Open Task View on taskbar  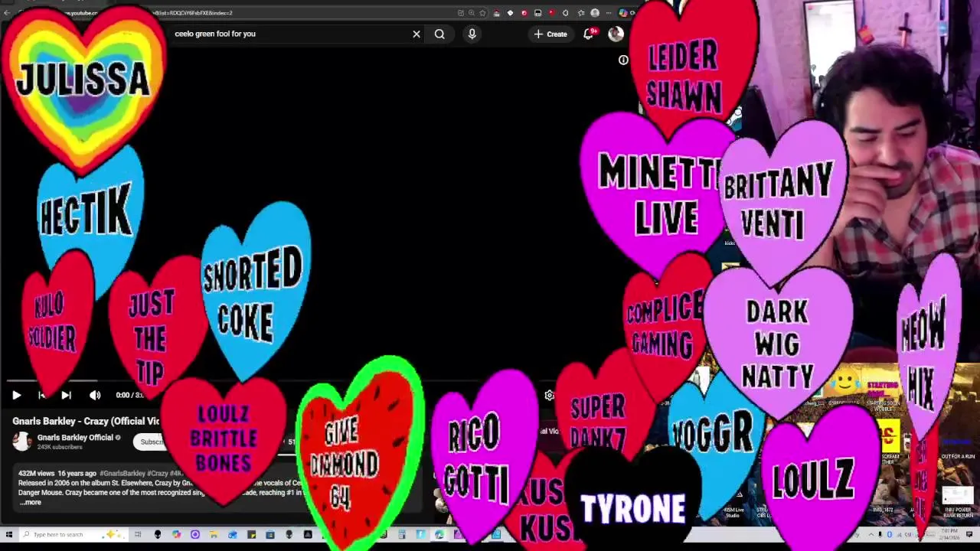tap(138, 534)
